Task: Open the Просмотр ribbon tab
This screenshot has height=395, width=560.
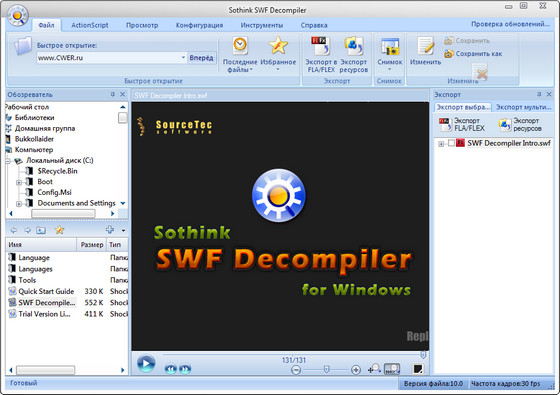Action: [142, 25]
